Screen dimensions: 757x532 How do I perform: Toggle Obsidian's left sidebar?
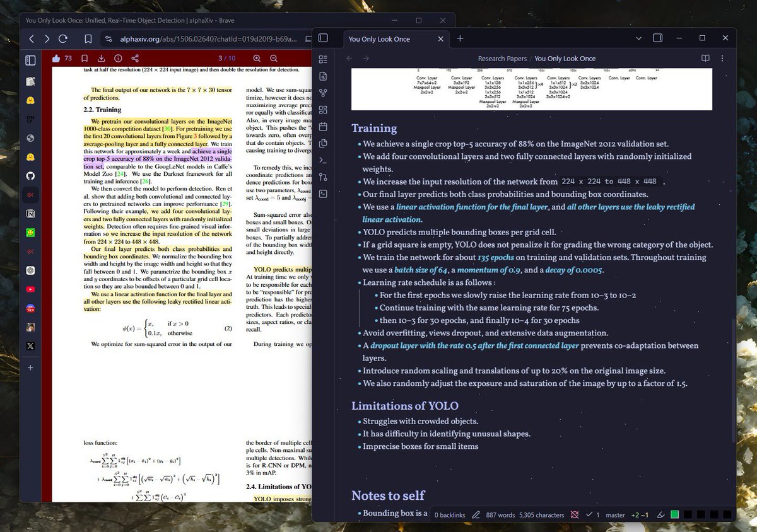[x=323, y=38]
